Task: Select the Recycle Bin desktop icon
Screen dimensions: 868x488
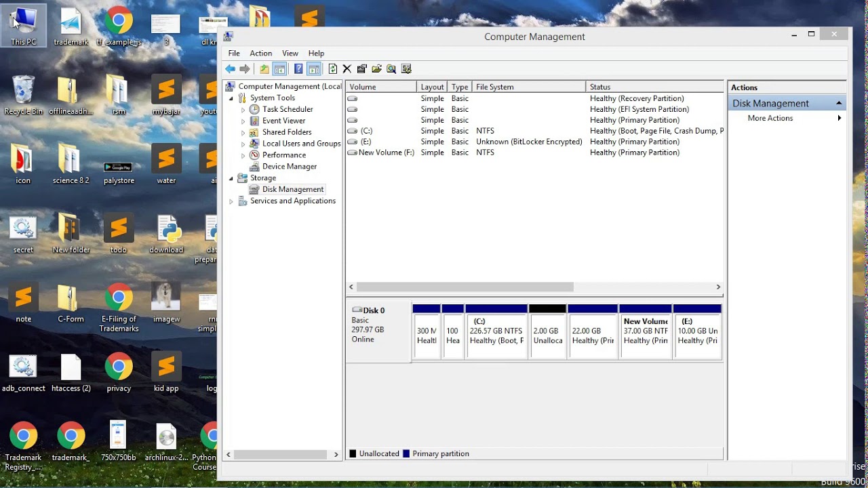Action: tap(23, 96)
